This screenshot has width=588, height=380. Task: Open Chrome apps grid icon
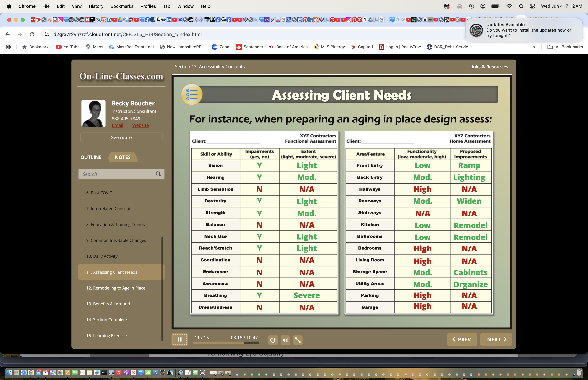click(x=9, y=47)
